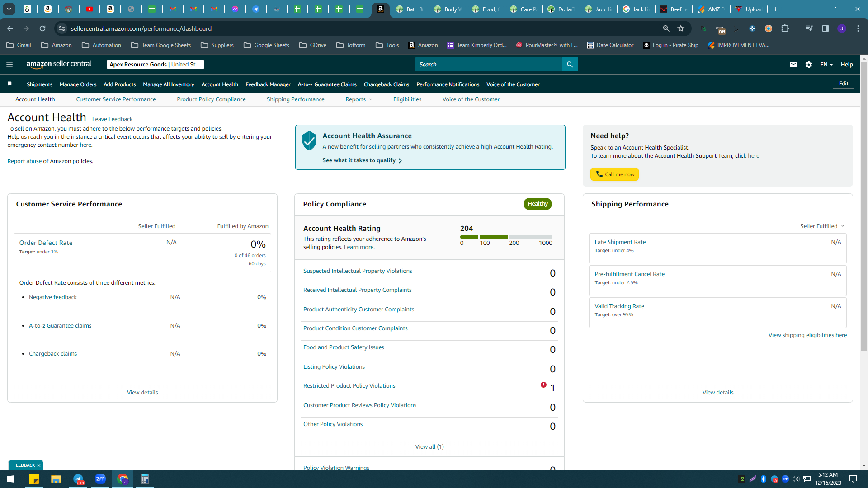Click View all (1) under Policy Compliance
This screenshot has height=488, width=868.
tap(429, 447)
